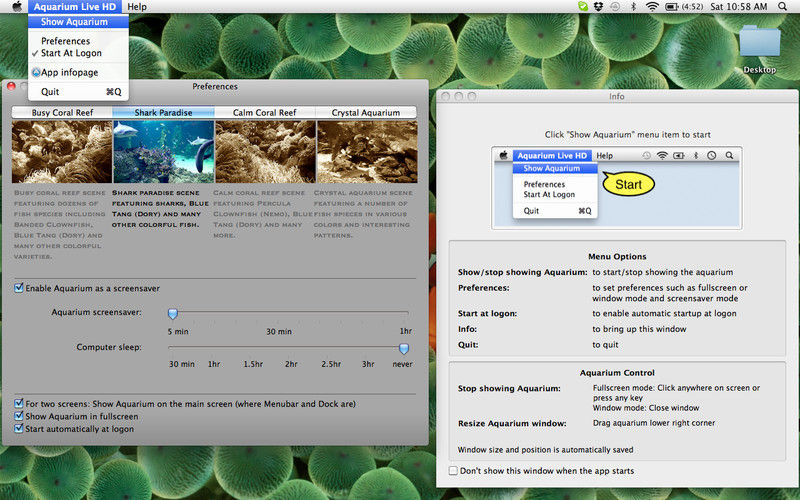
Task: Click the Shark Paradise scene description text
Action: click(160, 209)
